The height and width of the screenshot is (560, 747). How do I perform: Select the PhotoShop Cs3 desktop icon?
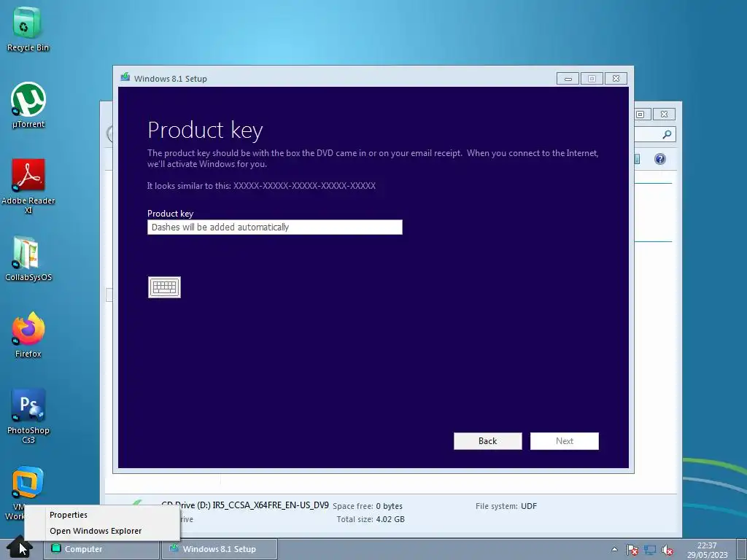click(28, 416)
